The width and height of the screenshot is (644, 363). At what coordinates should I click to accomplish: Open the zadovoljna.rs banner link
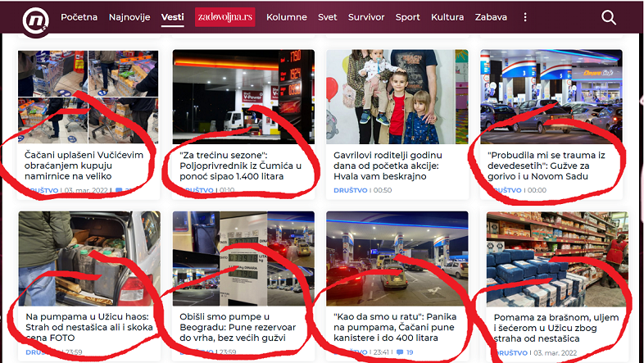225,17
